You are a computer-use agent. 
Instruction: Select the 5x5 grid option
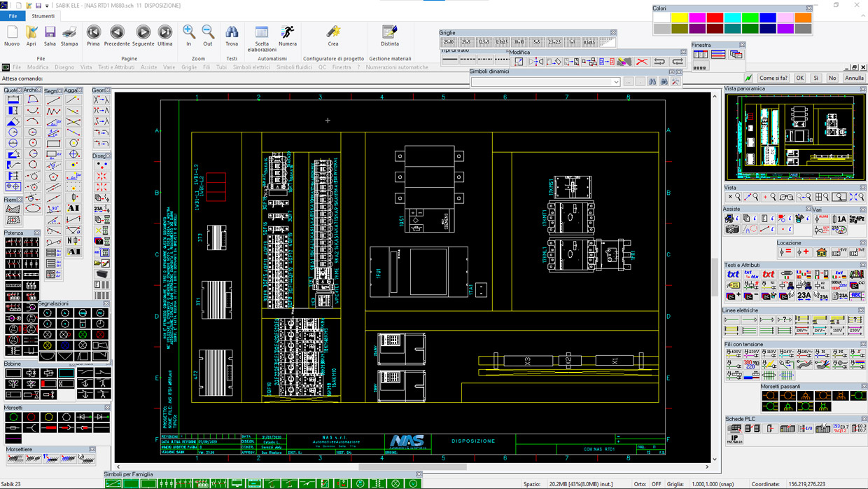[x=536, y=42]
